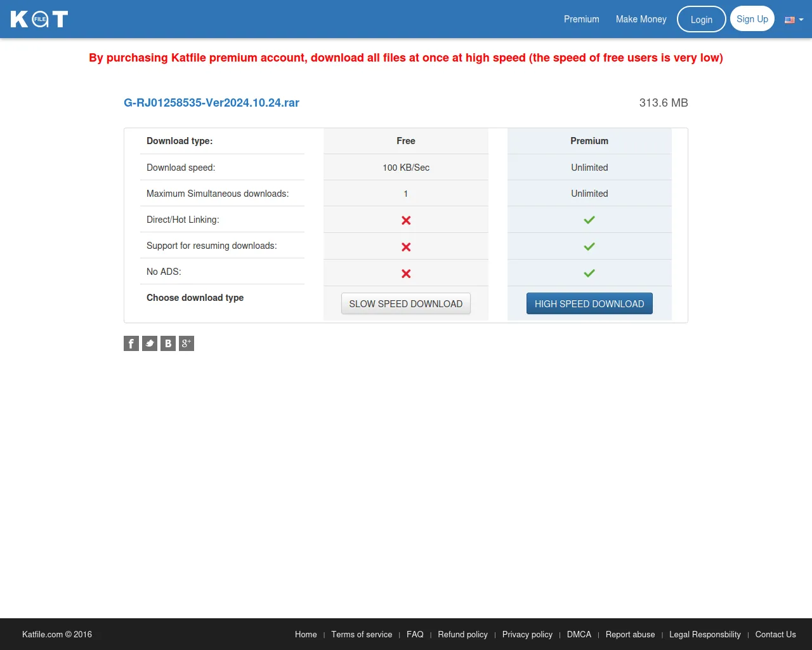
Task: Click Free simultaneous downloads value 1
Action: (406, 194)
